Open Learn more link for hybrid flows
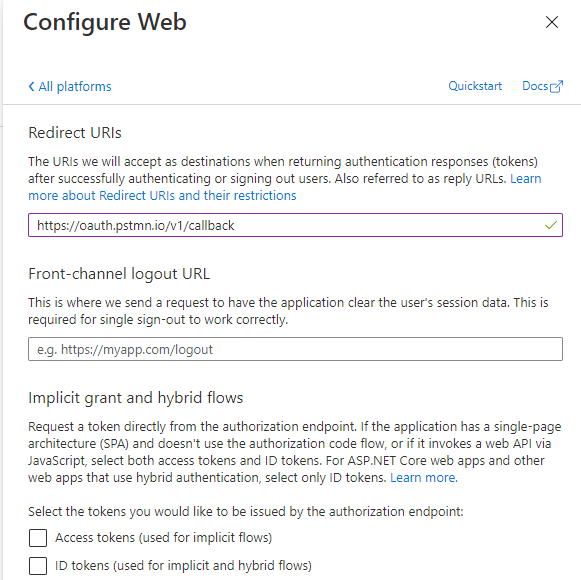 pos(424,477)
